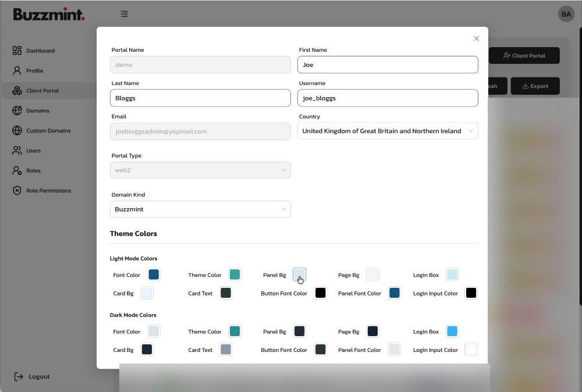
Task: Click the Last Name field containing Bloggs
Action: [200, 98]
